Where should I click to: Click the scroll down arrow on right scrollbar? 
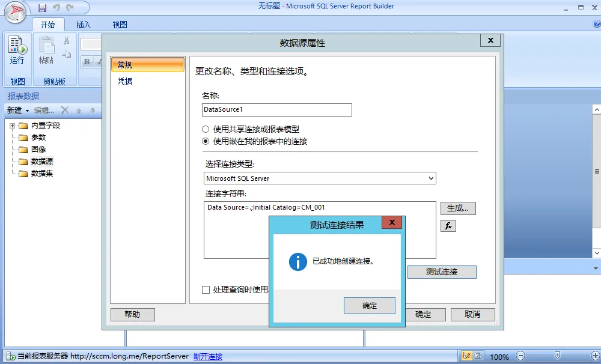[x=597, y=253]
